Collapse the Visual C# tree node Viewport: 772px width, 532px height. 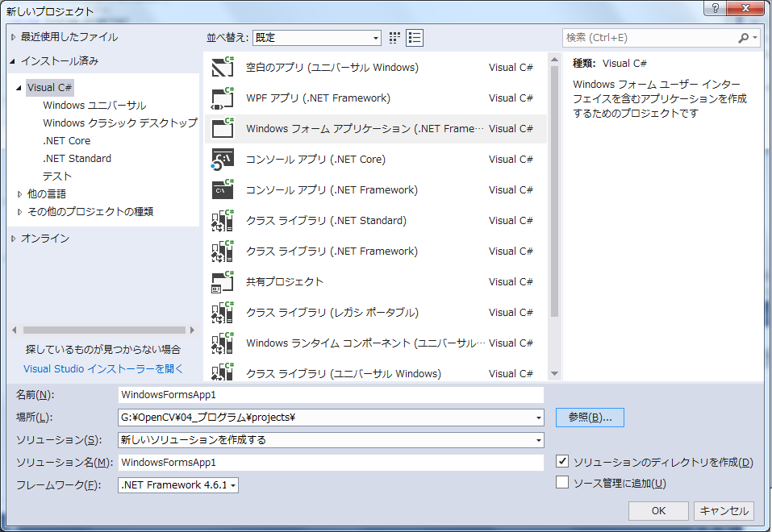click(x=19, y=88)
